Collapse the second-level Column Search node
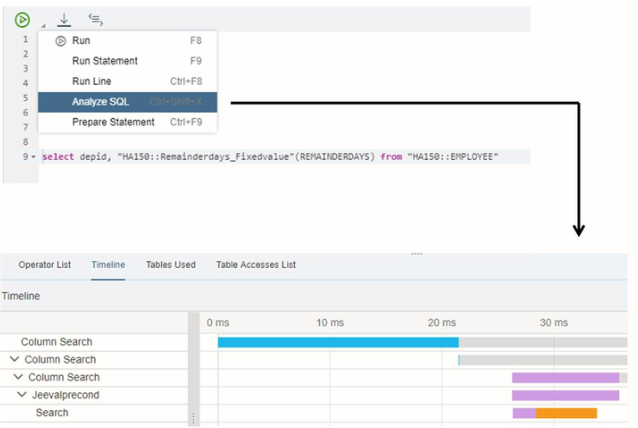Screen dimensions: 638x428 (x=14, y=359)
